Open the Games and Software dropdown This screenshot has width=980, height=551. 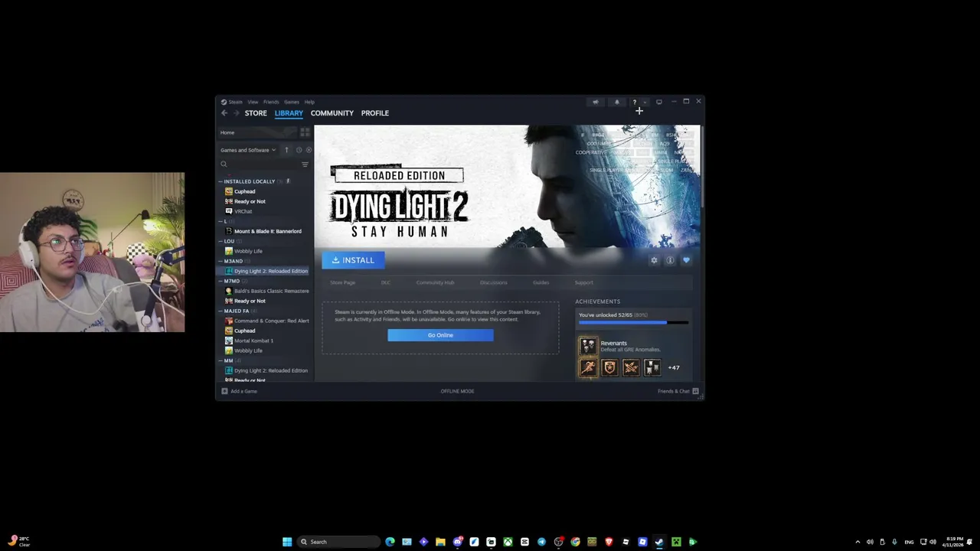(248, 150)
